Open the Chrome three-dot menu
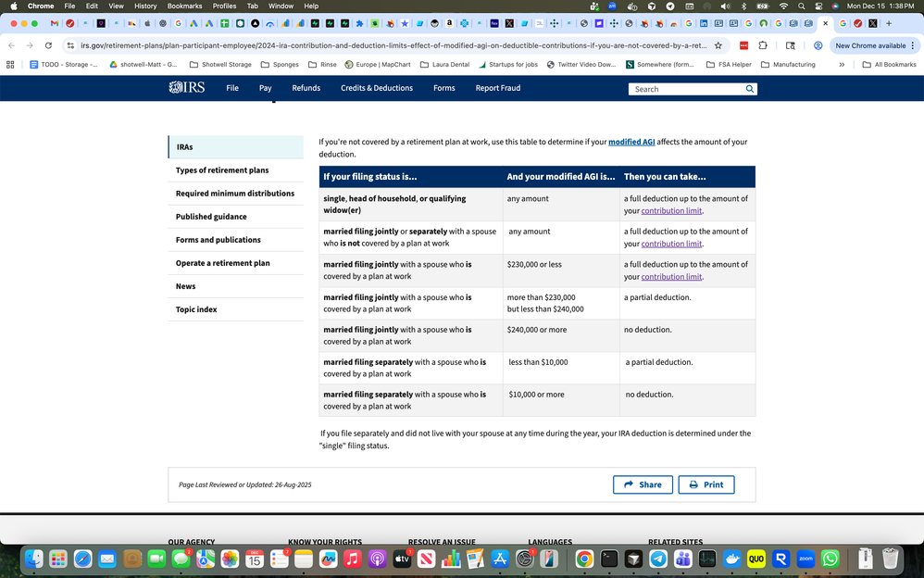Screen dimensions: 924x578 coord(912,44)
